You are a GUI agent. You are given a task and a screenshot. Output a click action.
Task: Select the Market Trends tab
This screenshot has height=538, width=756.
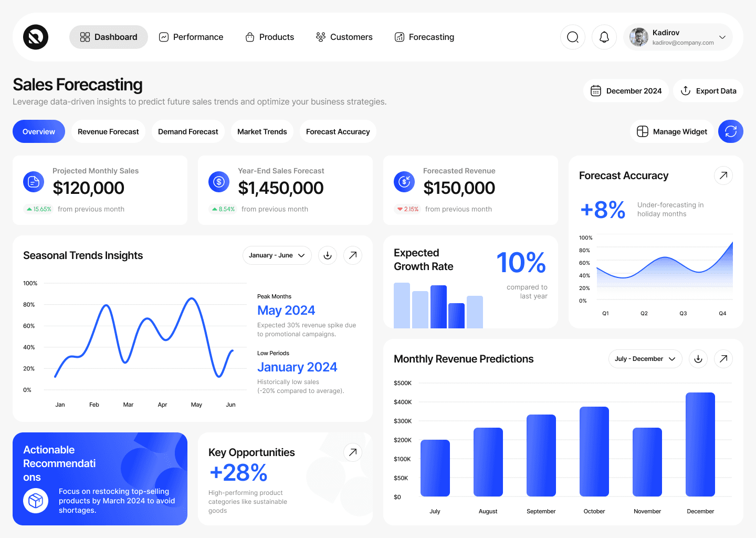click(x=262, y=131)
